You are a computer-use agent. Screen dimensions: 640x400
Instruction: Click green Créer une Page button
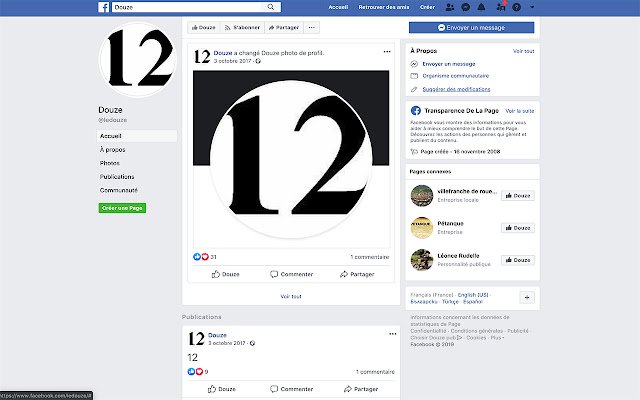pos(122,208)
